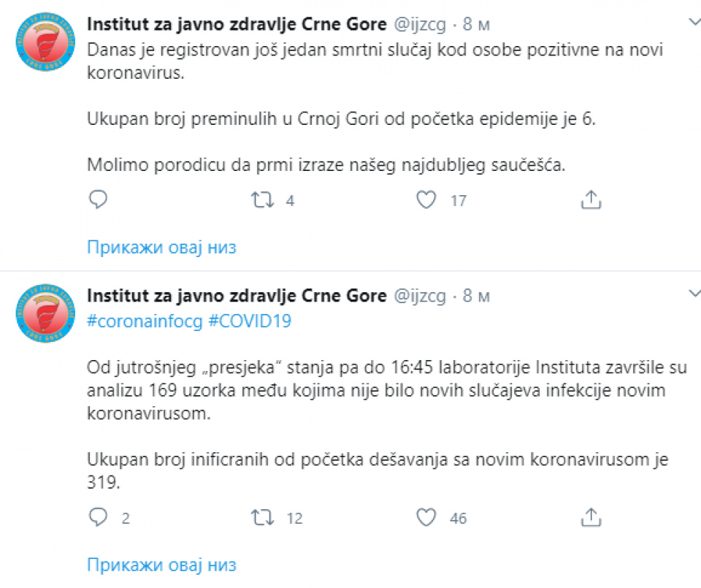Like the tweet with 46 likes

click(426, 518)
